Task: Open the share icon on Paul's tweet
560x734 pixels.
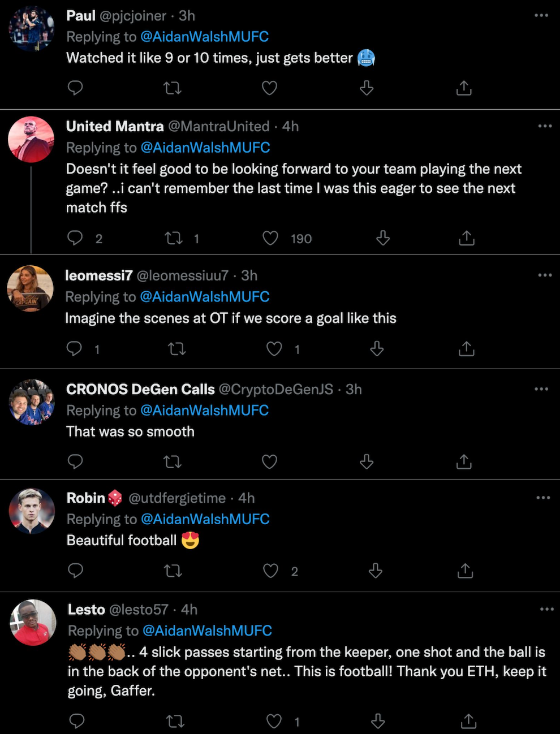Action: point(463,88)
